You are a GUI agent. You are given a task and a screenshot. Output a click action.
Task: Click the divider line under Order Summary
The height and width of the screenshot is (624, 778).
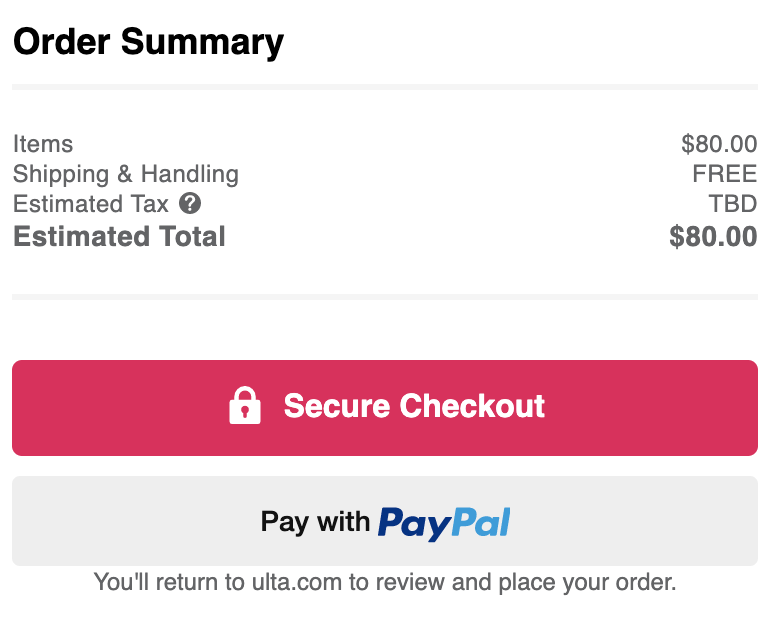tap(385, 87)
